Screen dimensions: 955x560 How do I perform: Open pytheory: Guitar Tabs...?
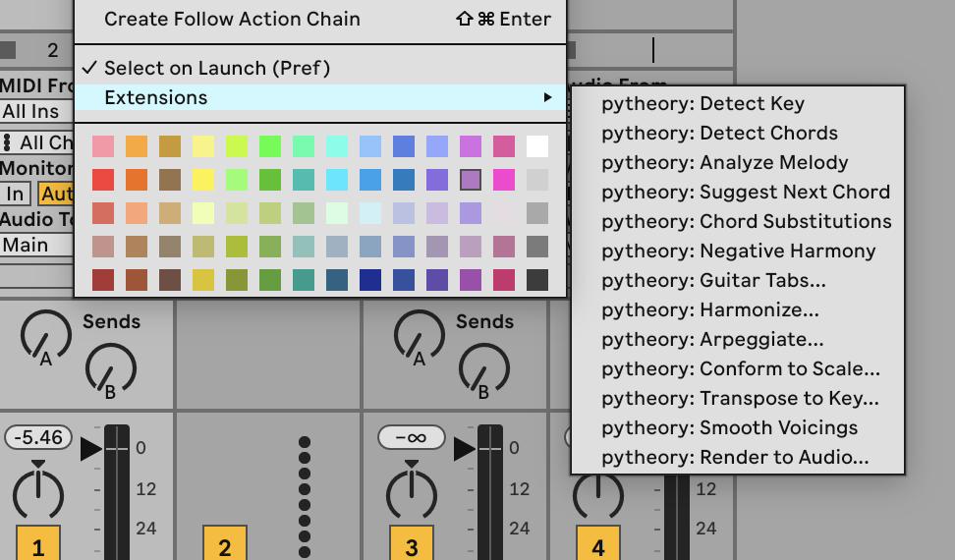[x=738, y=280]
